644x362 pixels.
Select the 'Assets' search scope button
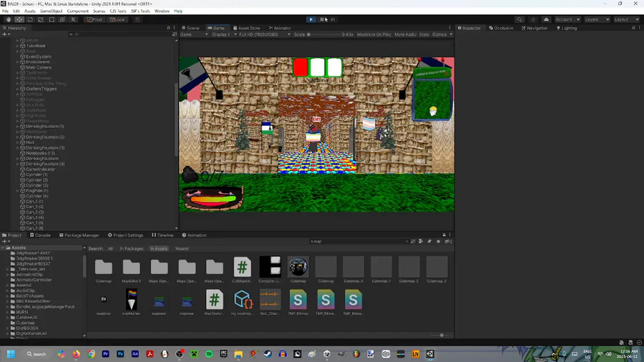click(182, 249)
